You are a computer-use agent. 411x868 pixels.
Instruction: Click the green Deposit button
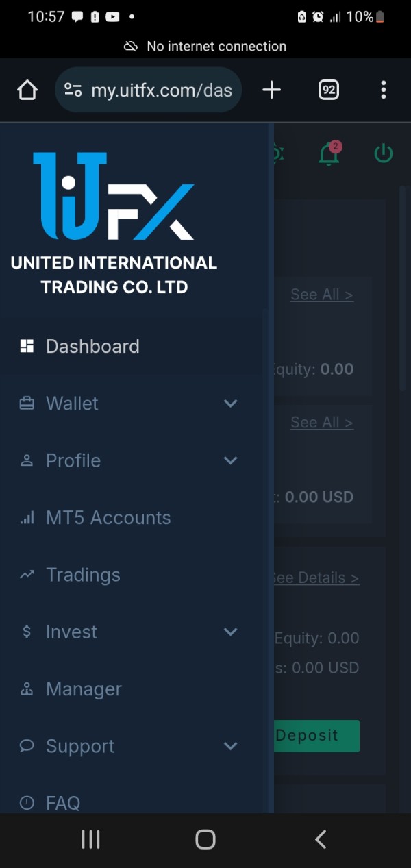tap(316, 736)
